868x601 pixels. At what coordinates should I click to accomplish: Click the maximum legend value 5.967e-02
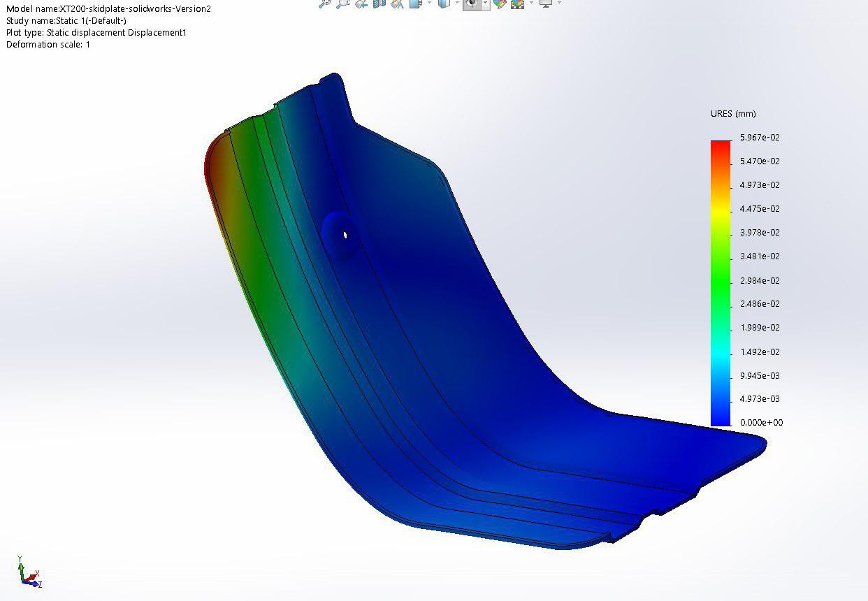point(760,138)
